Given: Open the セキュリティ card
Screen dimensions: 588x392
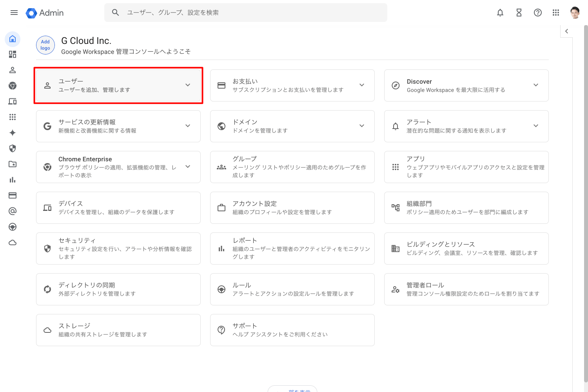Looking at the screenshot, I should pos(118,249).
